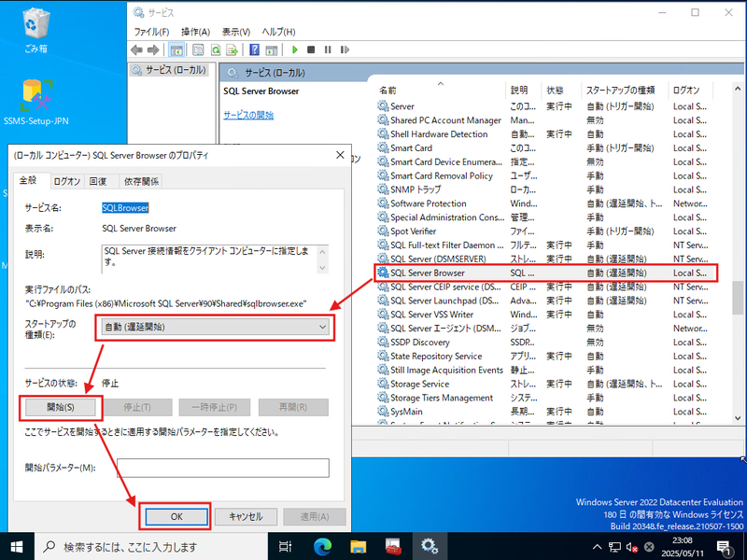Click the gear icon beside SQL Server Browser

[383, 273]
